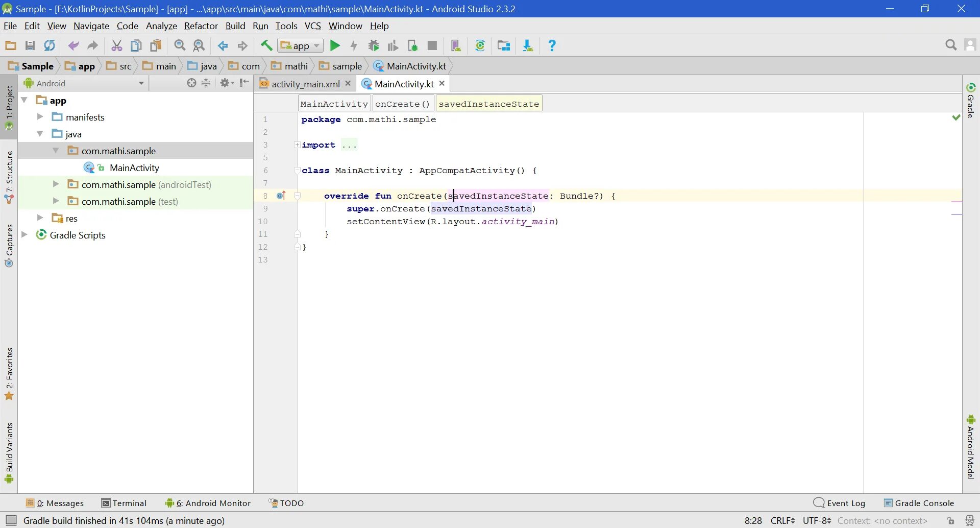Viewport: 980px width, 528px height.
Task: Click the Collapse All icon in Project panel
Action: pyautogui.click(x=206, y=83)
